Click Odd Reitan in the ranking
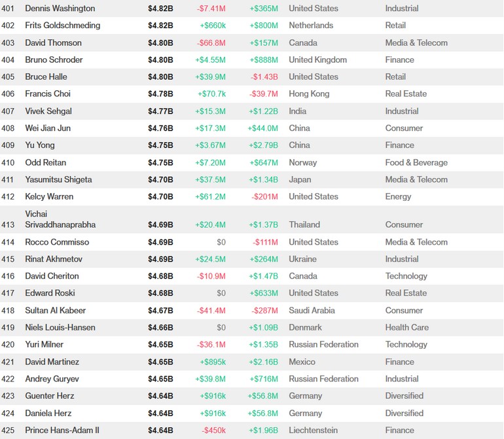Viewport: 504px width, 439px height. [x=45, y=162]
